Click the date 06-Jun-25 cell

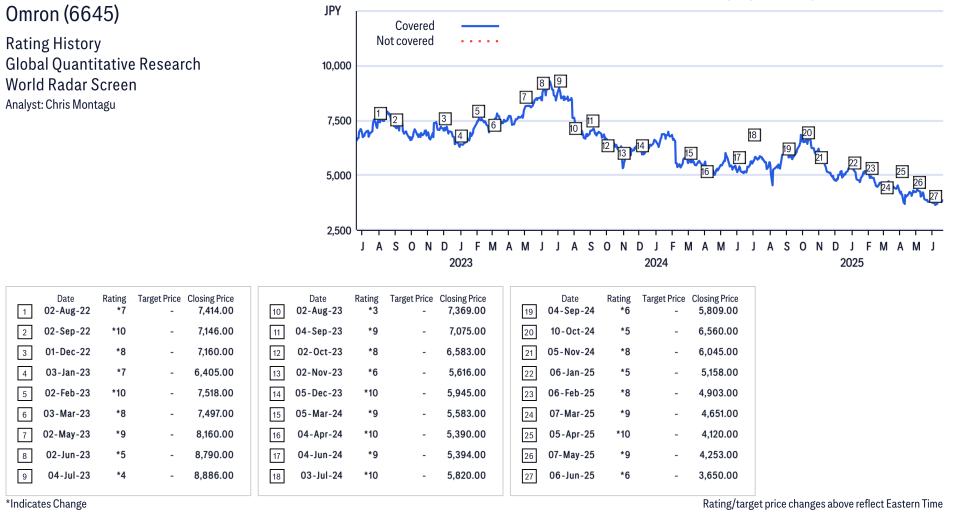point(572,475)
